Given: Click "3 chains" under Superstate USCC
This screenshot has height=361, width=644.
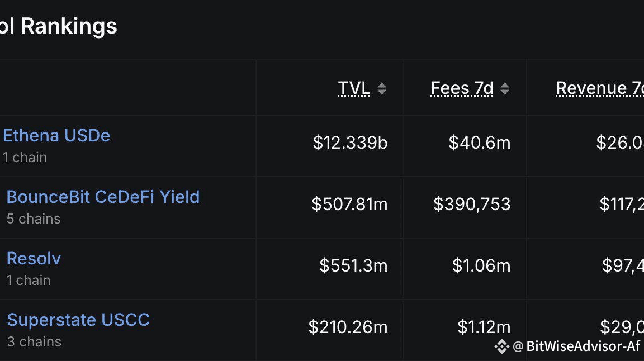Looking at the screenshot, I should (x=34, y=341).
